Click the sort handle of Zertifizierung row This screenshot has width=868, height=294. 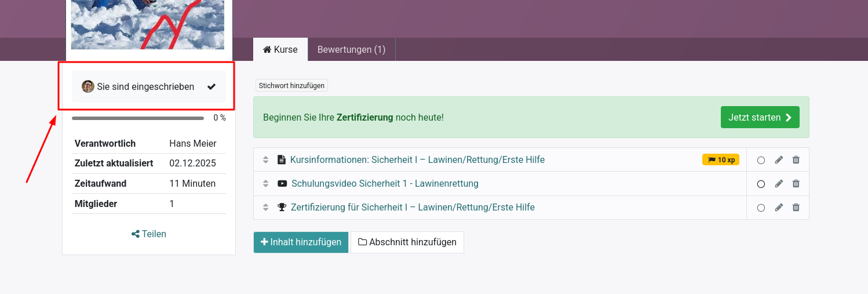point(266,208)
